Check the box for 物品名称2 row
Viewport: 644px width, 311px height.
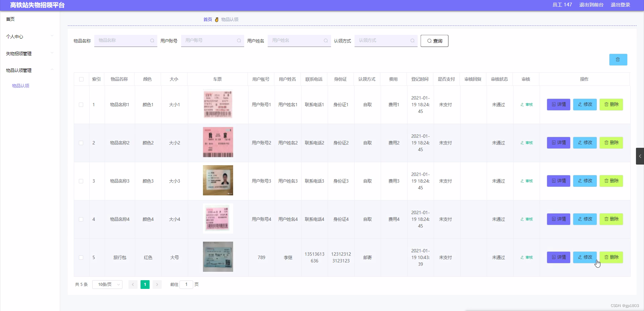tap(81, 143)
